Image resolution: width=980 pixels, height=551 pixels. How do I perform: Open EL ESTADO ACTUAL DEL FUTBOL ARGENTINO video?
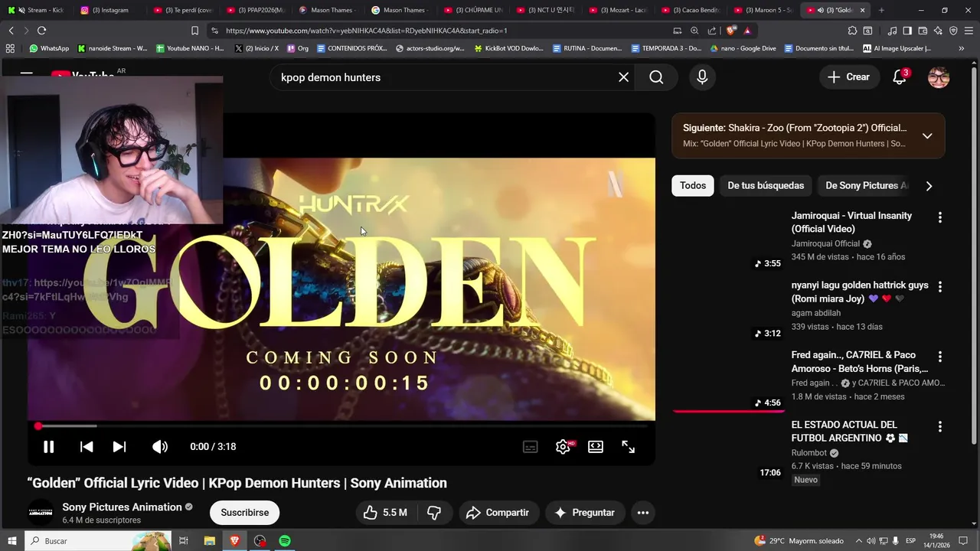point(849,432)
